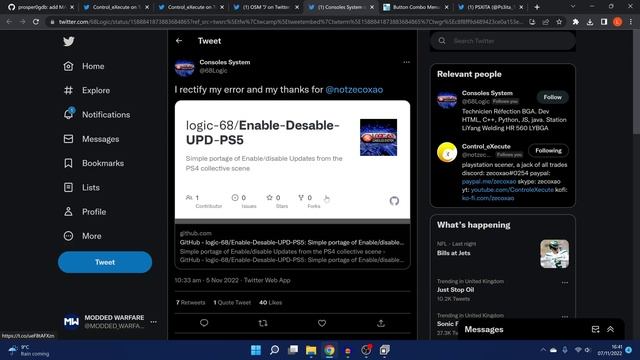Like the tweet with the heart icon

pos(322,323)
